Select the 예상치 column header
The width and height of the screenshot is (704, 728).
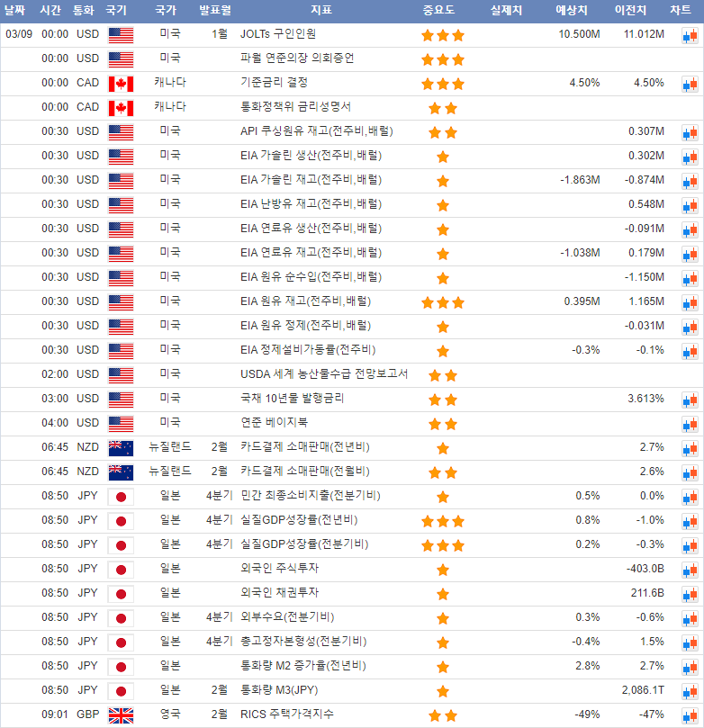(x=572, y=11)
